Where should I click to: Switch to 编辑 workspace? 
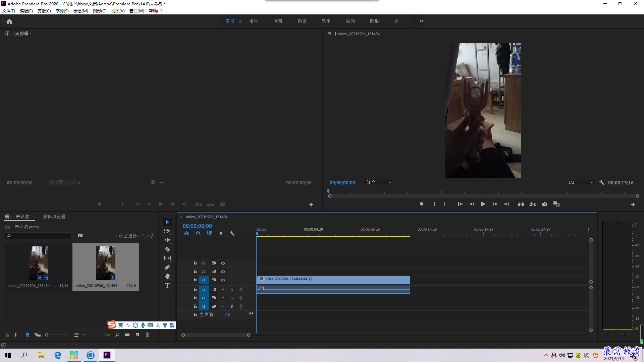point(278,21)
